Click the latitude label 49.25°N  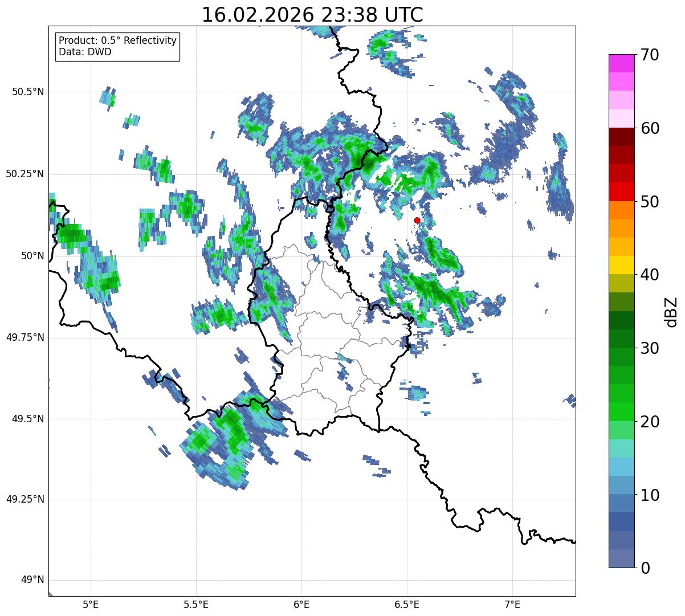point(25,499)
